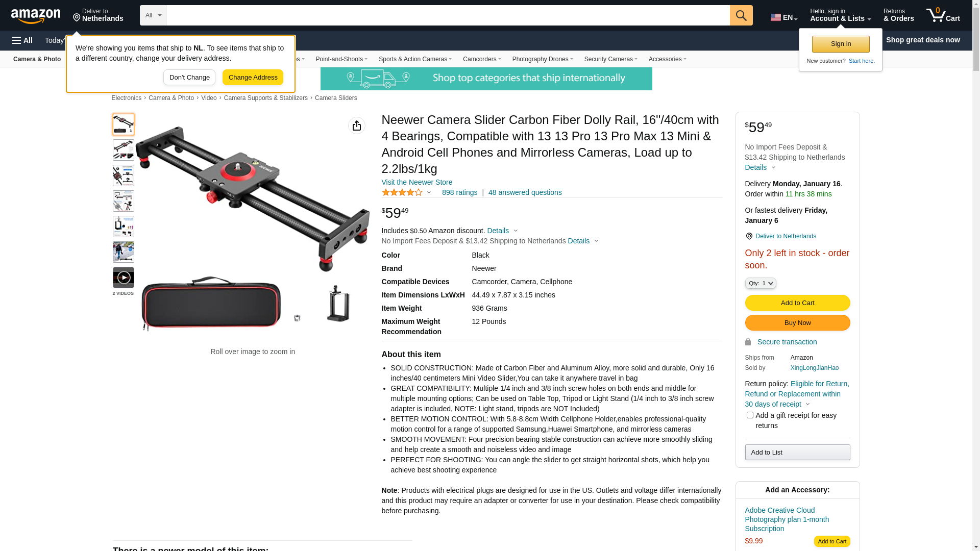Click the Add to Cart button
Image resolution: width=980 pixels, height=551 pixels.
tap(797, 303)
